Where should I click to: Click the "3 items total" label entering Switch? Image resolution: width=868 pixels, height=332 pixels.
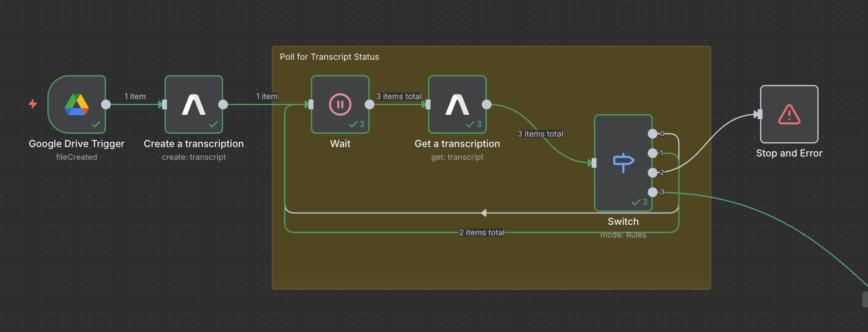click(540, 134)
